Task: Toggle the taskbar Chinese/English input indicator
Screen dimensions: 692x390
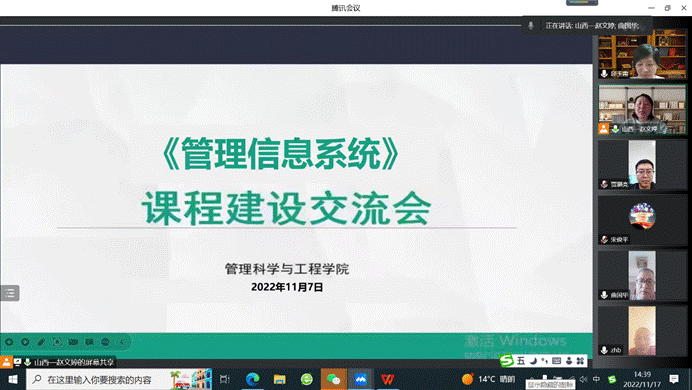Action: [596, 379]
